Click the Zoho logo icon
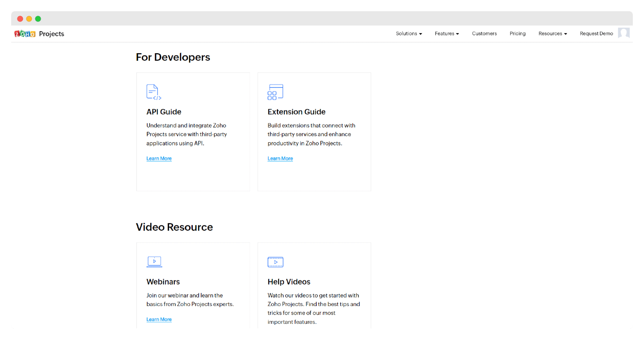 (x=25, y=34)
